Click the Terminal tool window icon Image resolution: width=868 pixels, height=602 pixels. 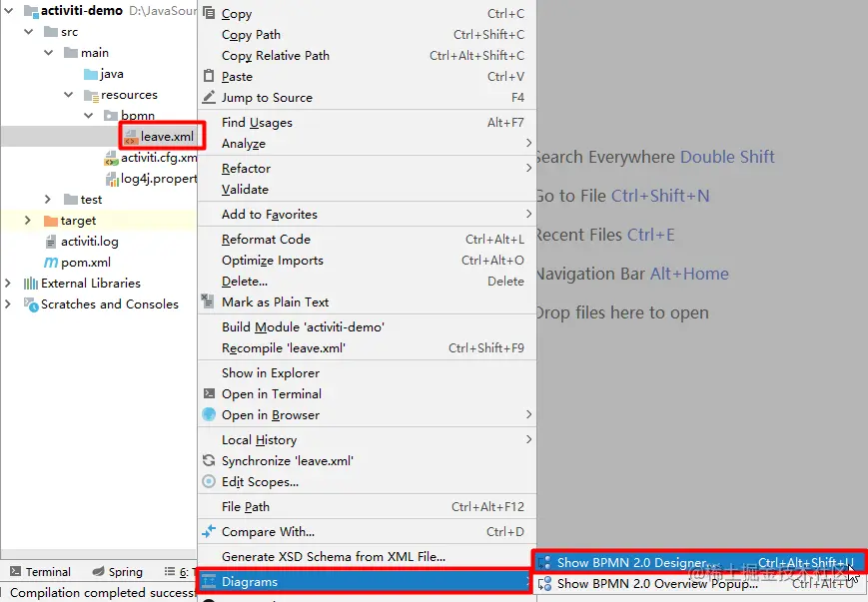click(x=16, y=572)
